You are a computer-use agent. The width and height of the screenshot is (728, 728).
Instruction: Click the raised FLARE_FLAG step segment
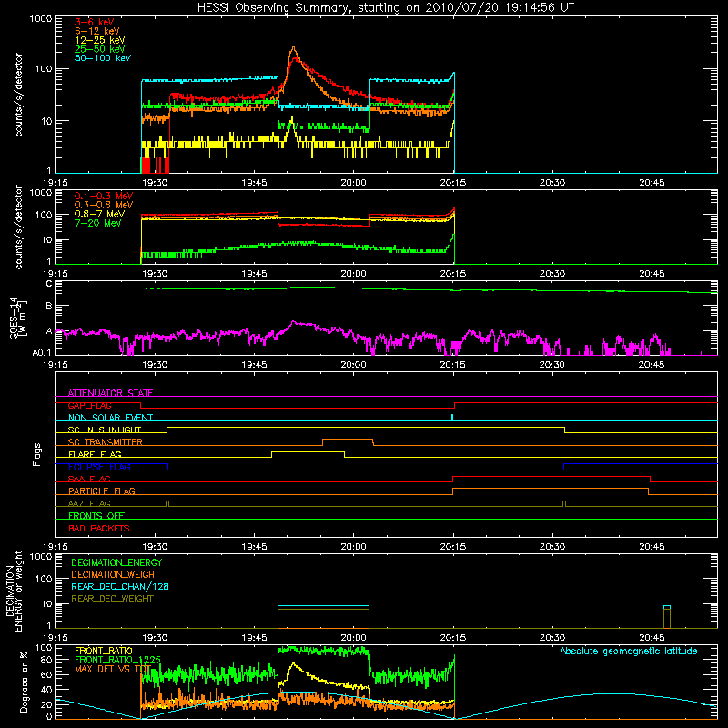[308, 451]
